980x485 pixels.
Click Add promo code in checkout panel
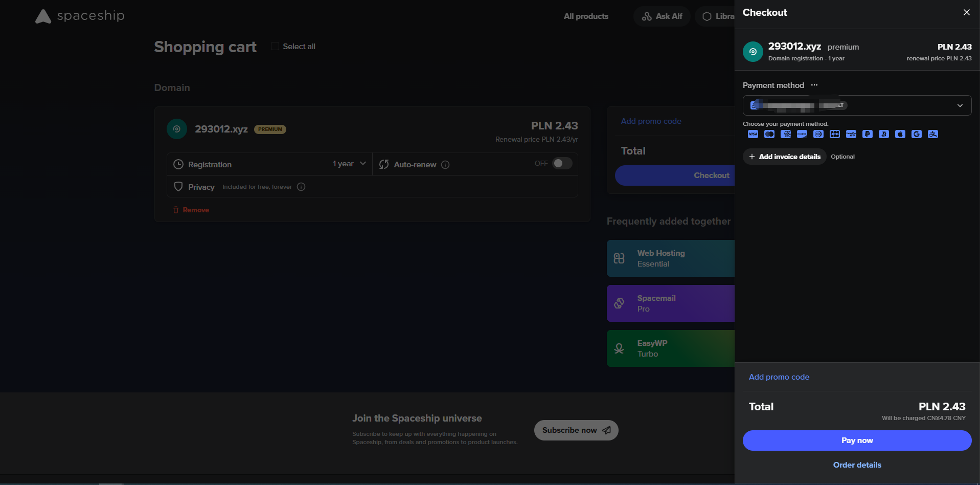click(x=779, y=377)
